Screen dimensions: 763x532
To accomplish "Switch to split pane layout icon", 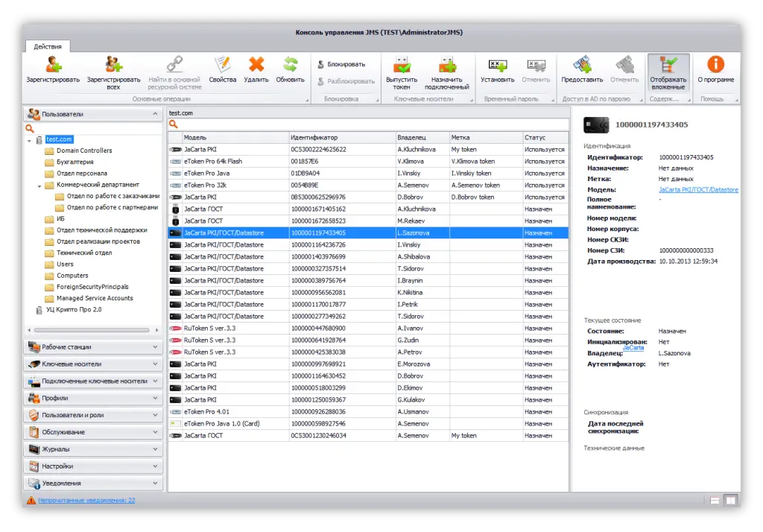I will (x=731, y=501).
